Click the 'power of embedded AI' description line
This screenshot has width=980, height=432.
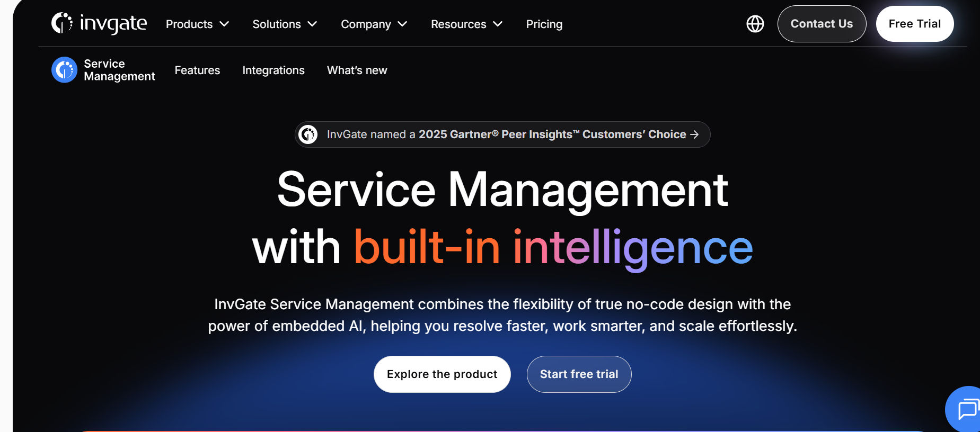[502, 326]
